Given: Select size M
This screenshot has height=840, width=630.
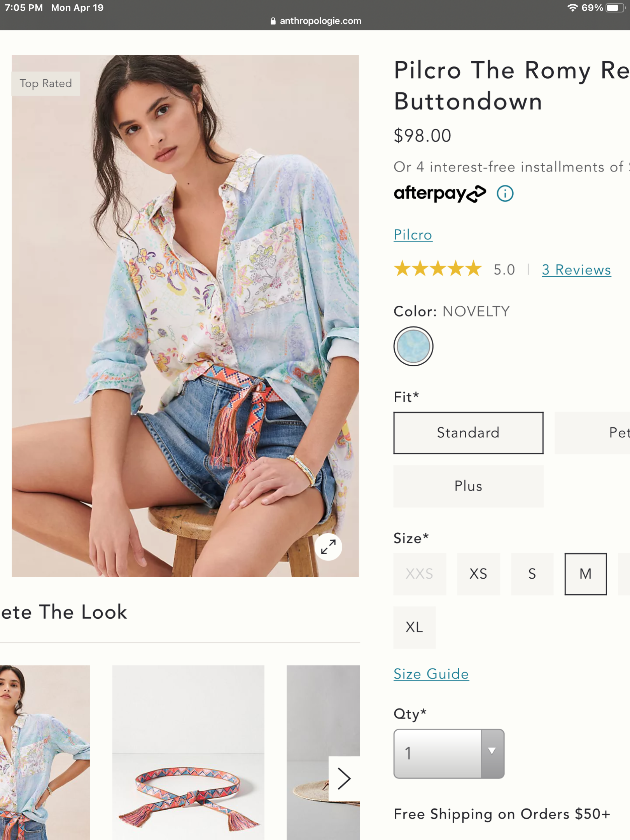Looking at the screenshot, I should pyautogui.click(x=585, y=574).
